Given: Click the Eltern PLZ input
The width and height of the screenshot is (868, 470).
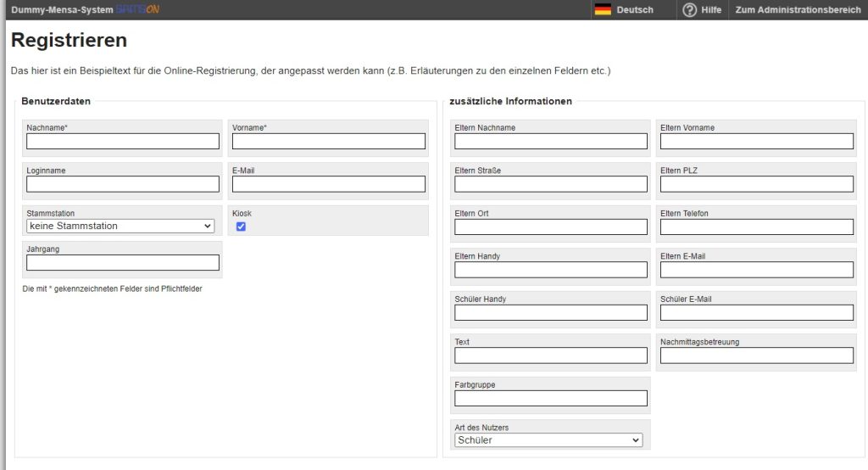Looking at the screenshot, I should (757, 184).
